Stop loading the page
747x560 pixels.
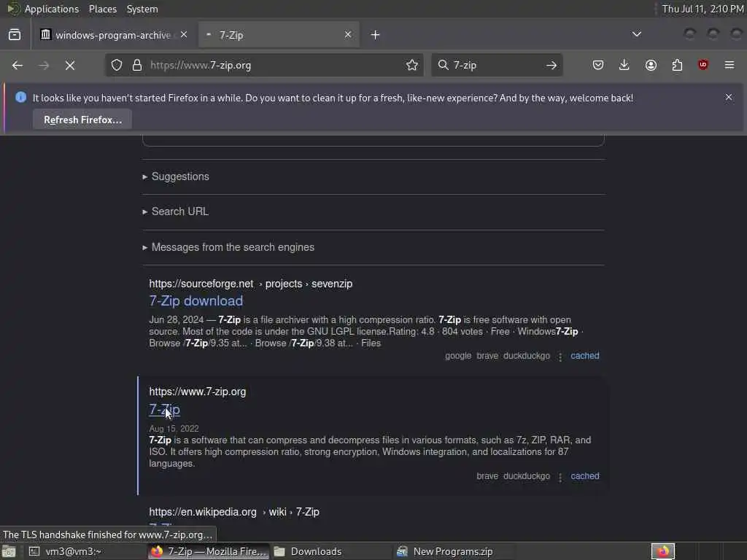pyautogui.click(x=70, y=65)
